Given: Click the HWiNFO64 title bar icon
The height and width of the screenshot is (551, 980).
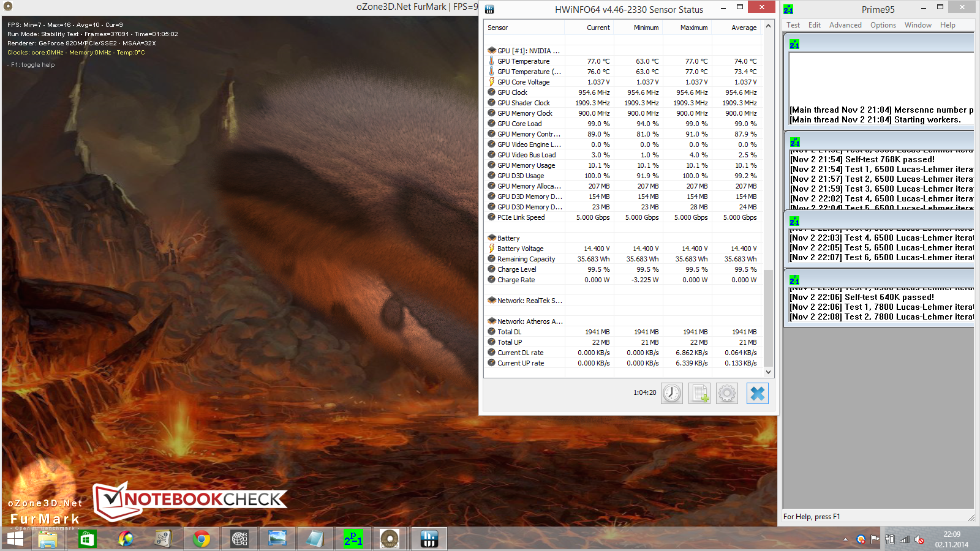Looking at the screenshot, I should point(489,9).
